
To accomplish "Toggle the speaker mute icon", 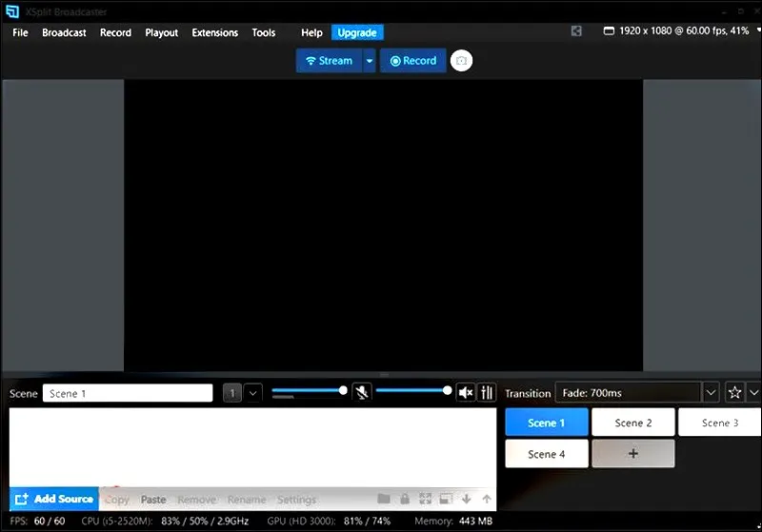I will [466, 392].
